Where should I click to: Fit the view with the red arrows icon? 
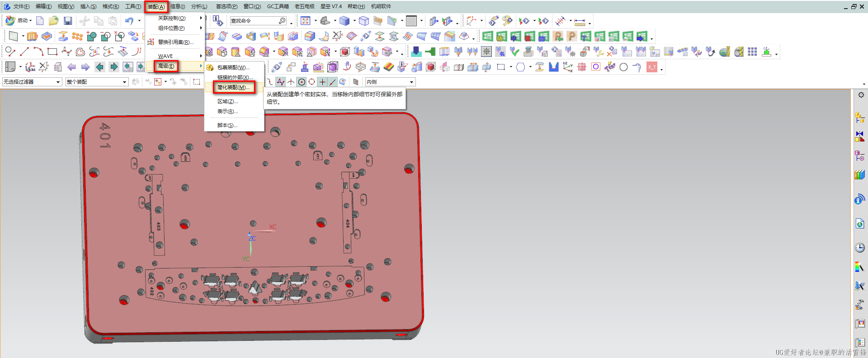(306, 21)
